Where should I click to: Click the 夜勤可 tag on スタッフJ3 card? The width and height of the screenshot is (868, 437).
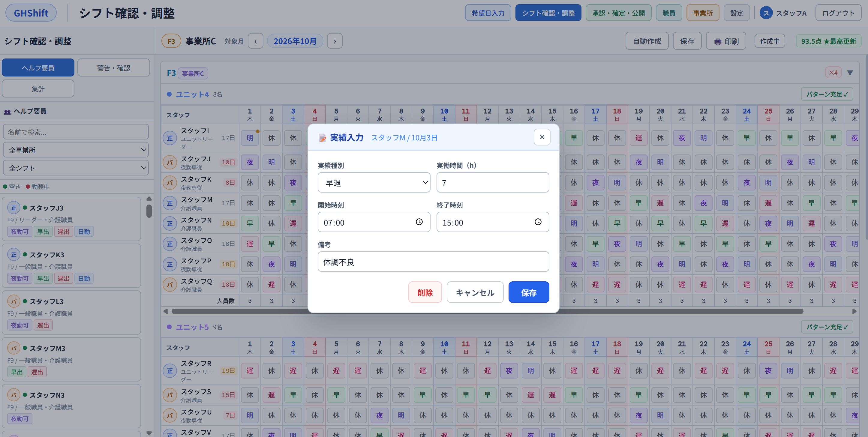click(20, 232)
